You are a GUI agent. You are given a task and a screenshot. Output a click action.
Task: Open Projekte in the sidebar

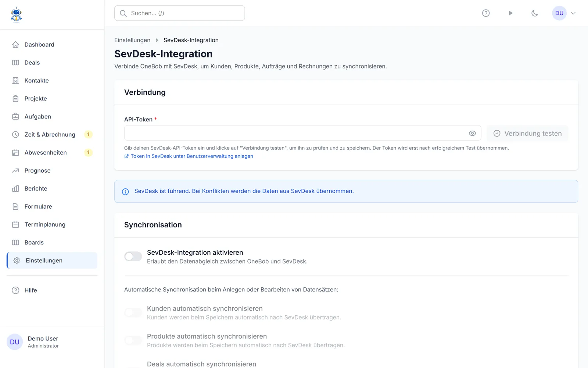52,99
